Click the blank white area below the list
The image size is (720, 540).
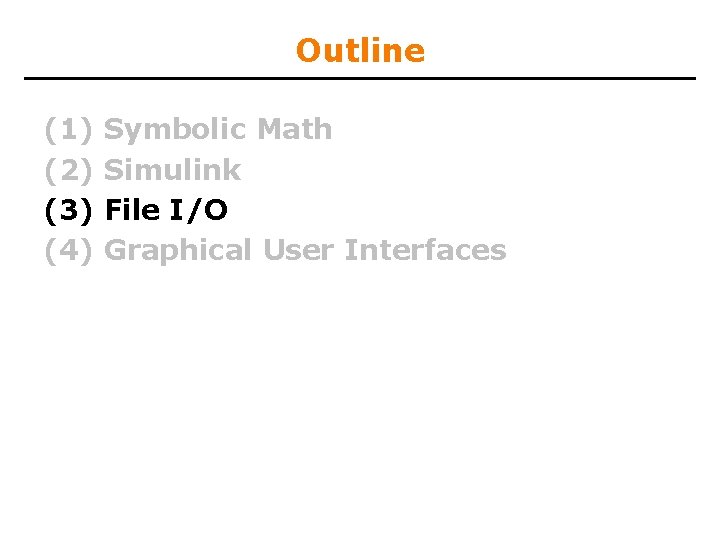pyautogui.click(x=360, y=400)
